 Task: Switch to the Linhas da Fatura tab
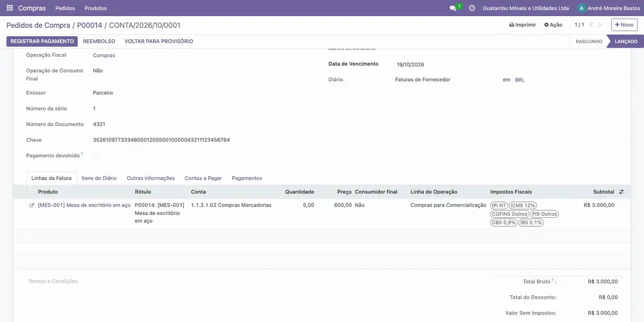tap(51, 178)
